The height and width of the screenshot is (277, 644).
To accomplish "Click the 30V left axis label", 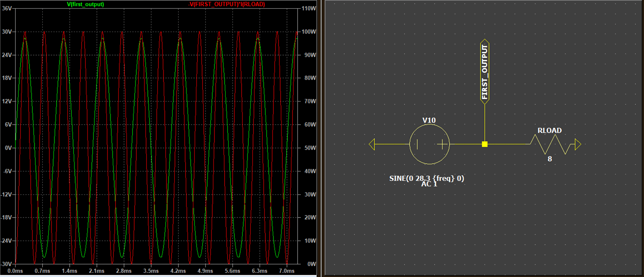I will 7,32.
